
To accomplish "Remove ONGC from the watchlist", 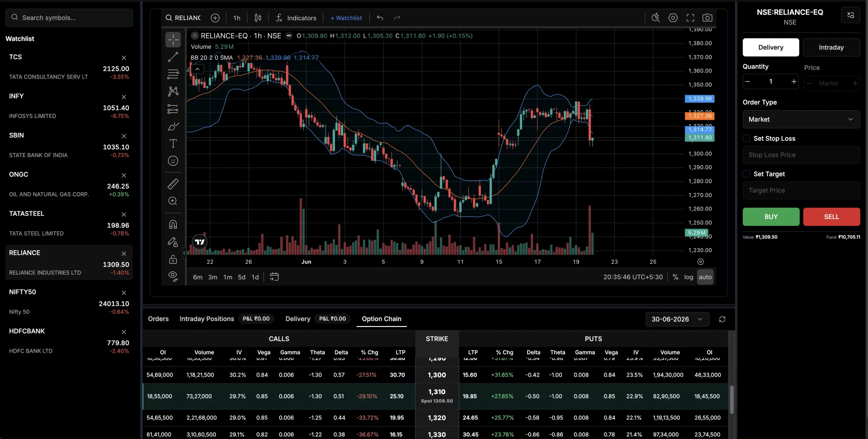I will tap(124, 175).
